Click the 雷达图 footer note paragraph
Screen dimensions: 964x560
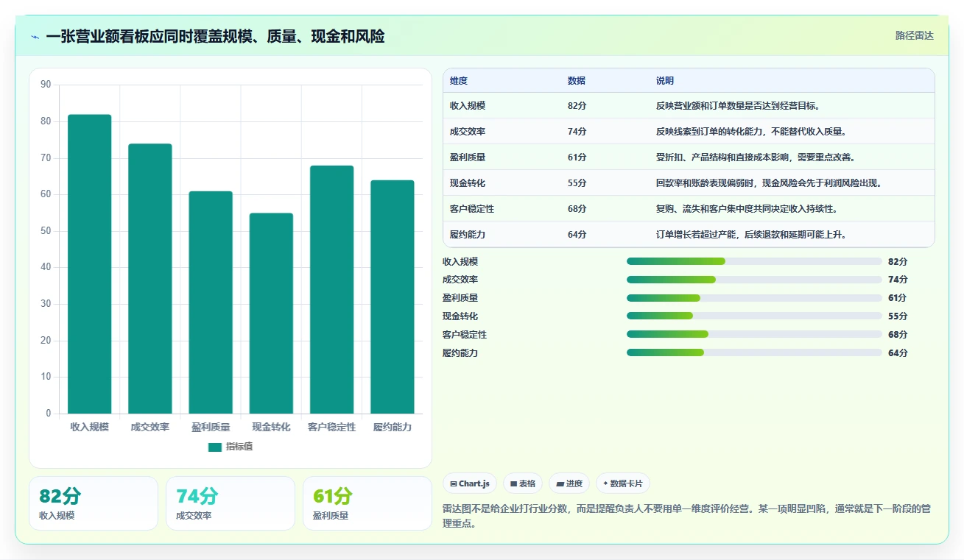click(687, 516)
